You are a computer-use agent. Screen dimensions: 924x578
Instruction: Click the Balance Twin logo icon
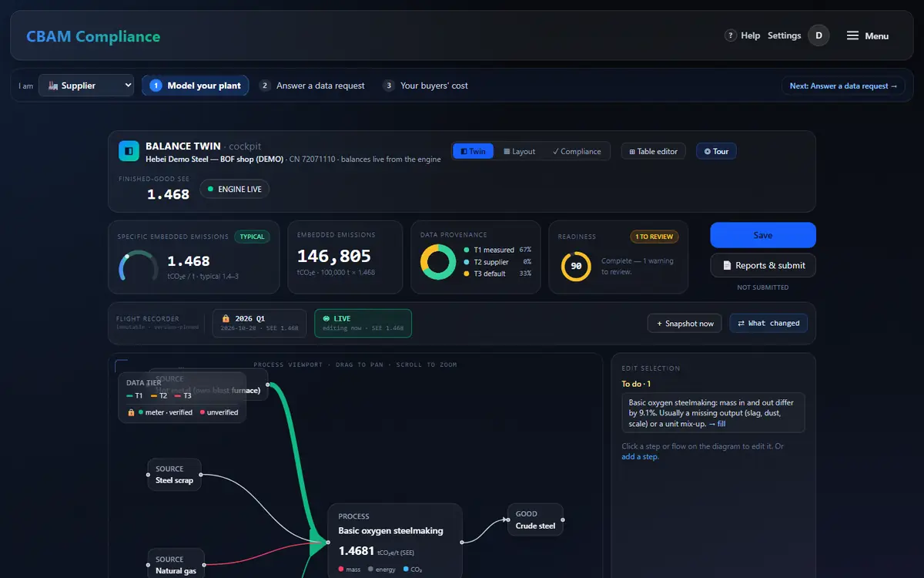point(129,151)
